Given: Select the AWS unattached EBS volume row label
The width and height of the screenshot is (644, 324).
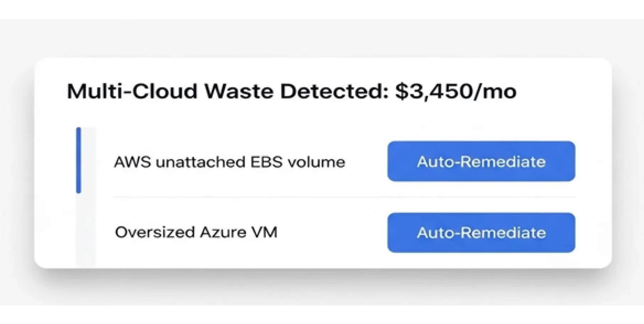Looking at the screenshot, I should [229, 162].
